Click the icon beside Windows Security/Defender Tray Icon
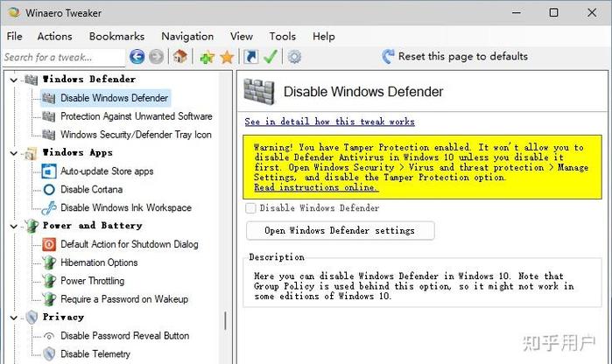Image resolution: width=612 pixels, height=364 pixels. (x=49, y=135)
